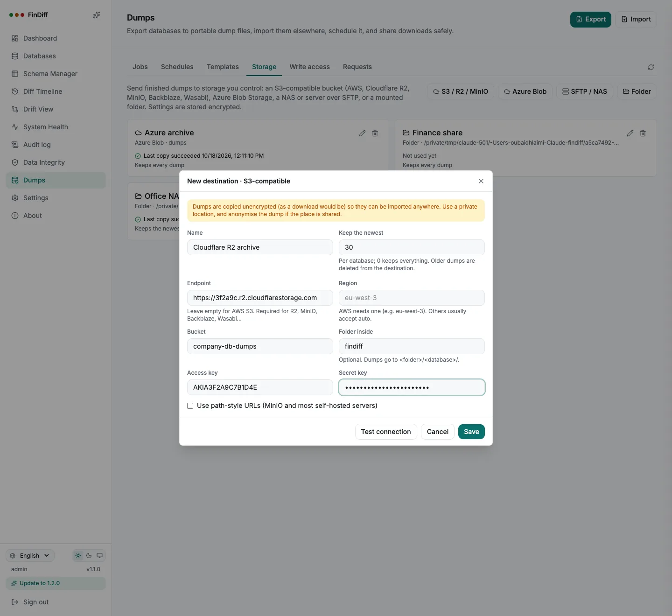Click Sign out in the sidebar
The image size is (672, 616).
[x=56, y=602]
